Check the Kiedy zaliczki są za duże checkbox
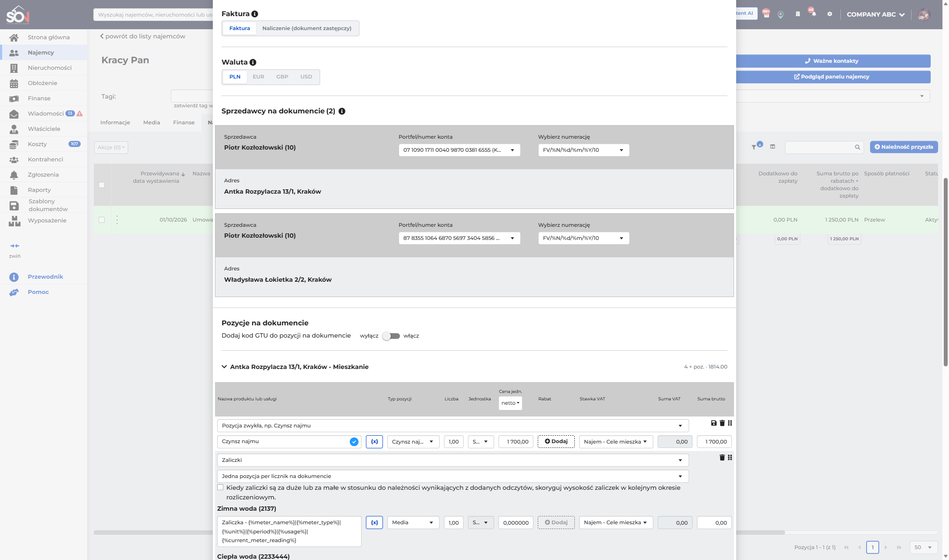The height and width of the screenshot is (560, 949). pos(220,488)
